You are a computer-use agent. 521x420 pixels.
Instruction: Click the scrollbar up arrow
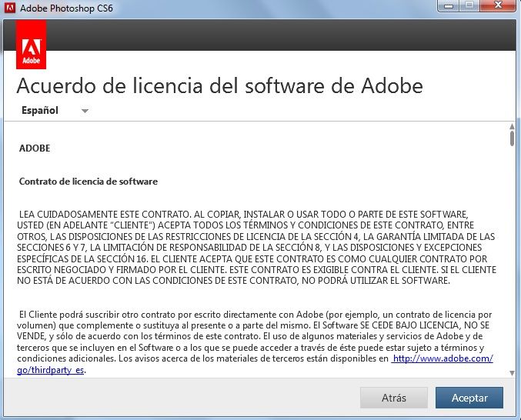click(x=512, y=126)
